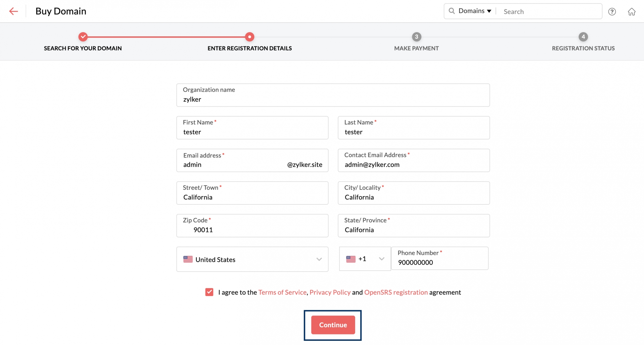The image size is (644, 345).
Task: Click the completed Search For Your Domain step
Action: tap(83, 37)
